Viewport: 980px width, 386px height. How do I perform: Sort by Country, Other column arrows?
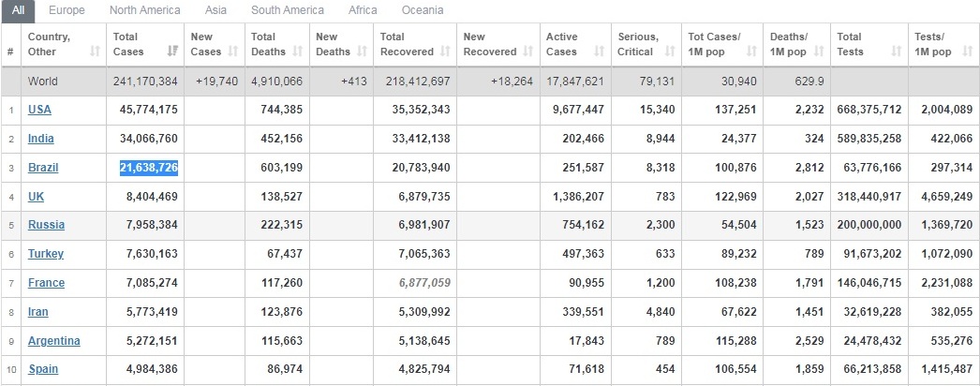(95, 52)
